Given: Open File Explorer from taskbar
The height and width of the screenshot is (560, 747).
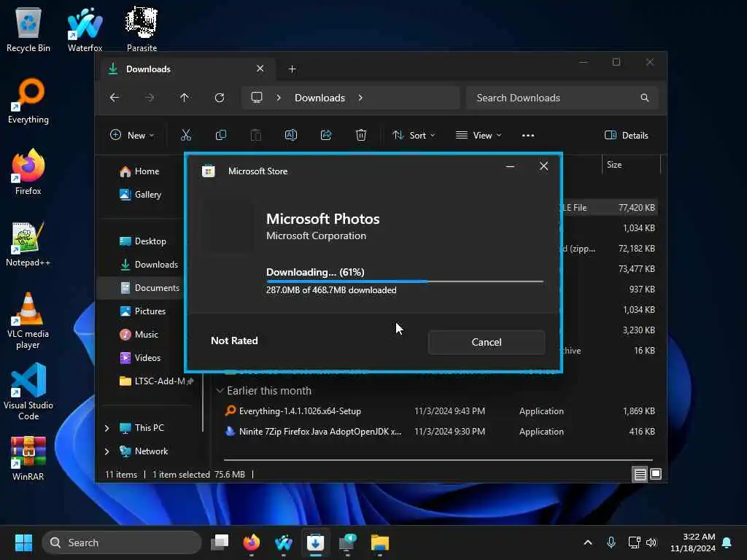Looking at the screenshot, I should (x=379, y=542).
